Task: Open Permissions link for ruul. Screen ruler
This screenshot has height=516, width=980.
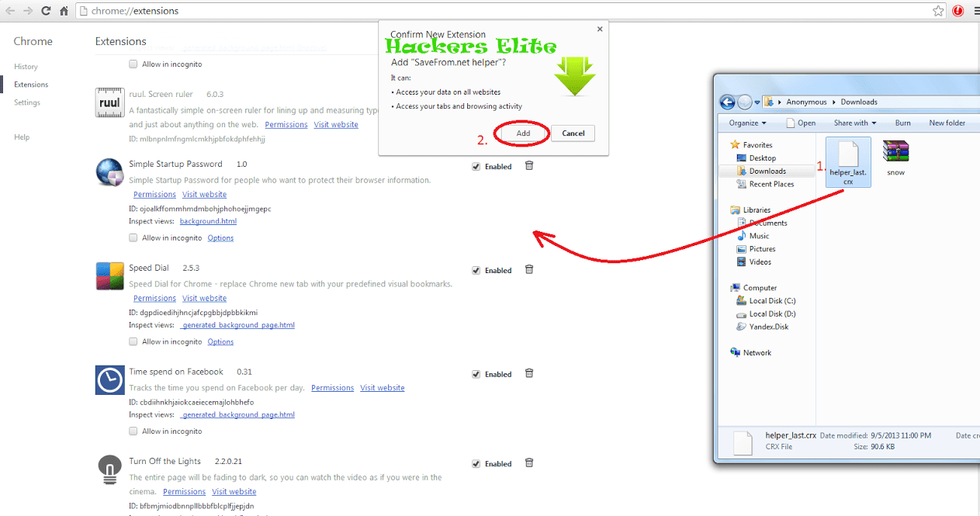Action: 286,125
